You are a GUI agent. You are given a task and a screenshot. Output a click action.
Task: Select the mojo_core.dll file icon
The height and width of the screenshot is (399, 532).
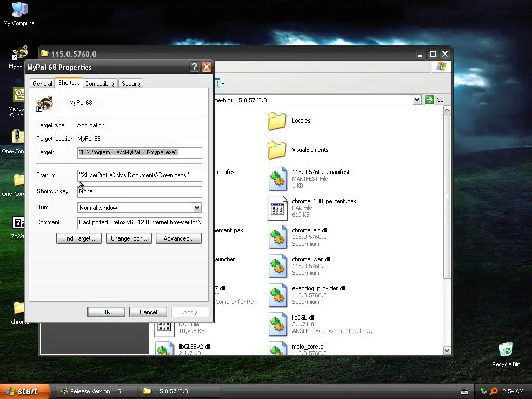(277, 348)
